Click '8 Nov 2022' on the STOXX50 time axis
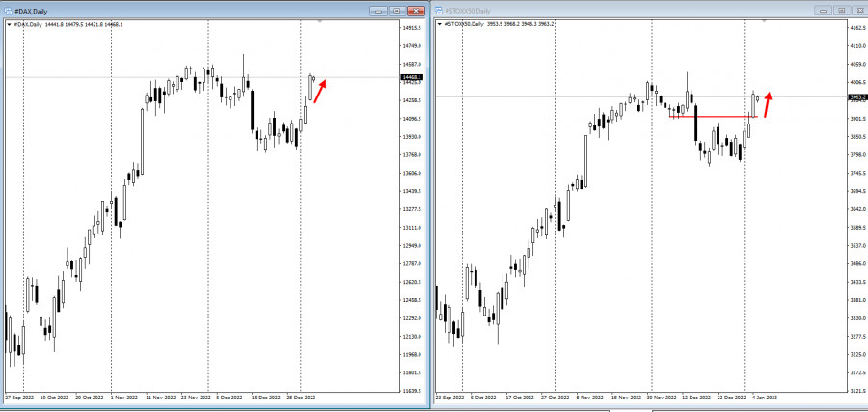 point(591,398)
